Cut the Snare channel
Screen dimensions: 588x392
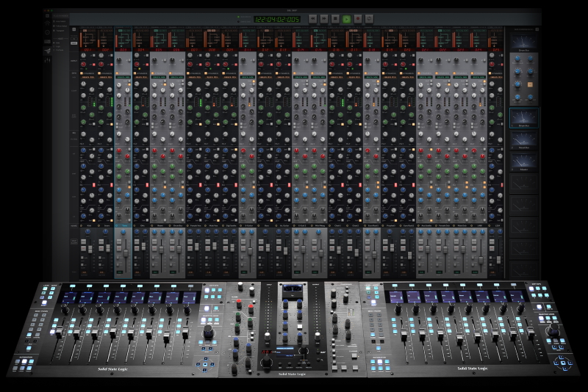click(x=101, y=249)
